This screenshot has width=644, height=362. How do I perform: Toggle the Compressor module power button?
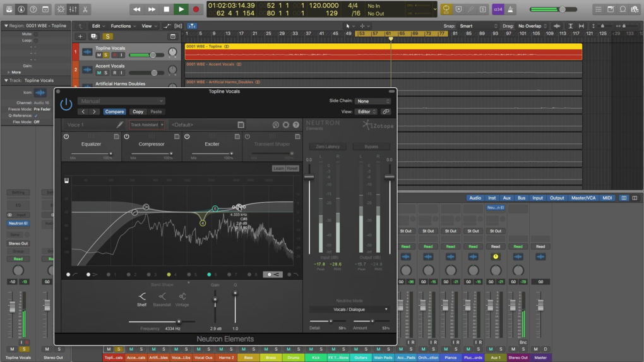126,136
